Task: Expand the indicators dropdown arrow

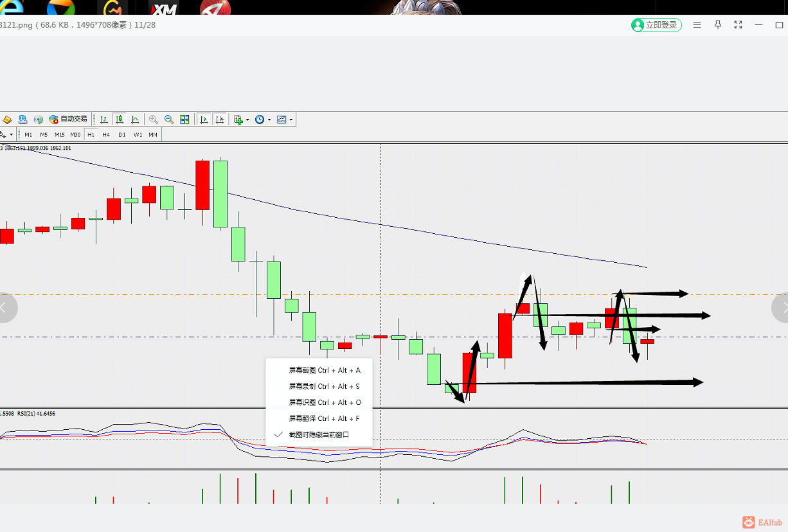Action: (x=248, y=120)
